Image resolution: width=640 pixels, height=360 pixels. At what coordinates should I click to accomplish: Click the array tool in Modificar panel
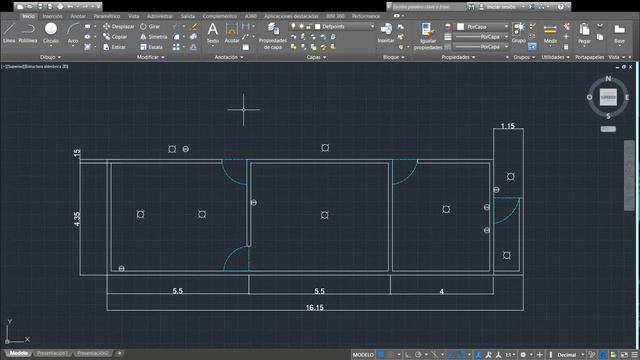(176, 47)
